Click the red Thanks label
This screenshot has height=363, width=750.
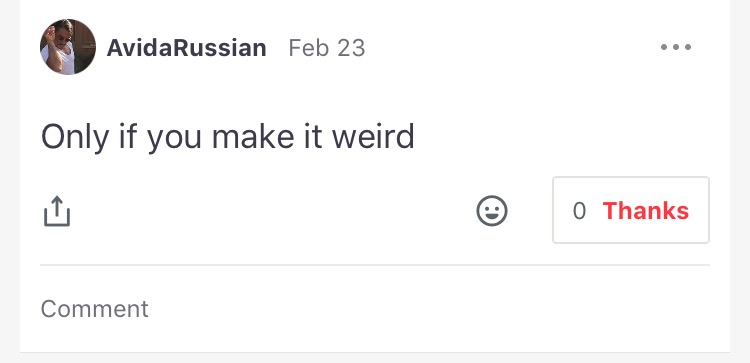click(646, 210)
